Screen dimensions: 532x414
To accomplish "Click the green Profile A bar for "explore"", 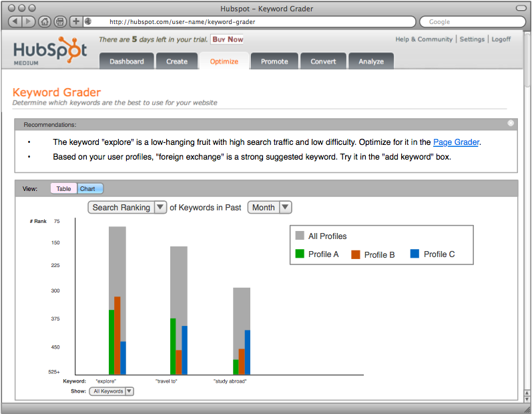I will 111,342.
